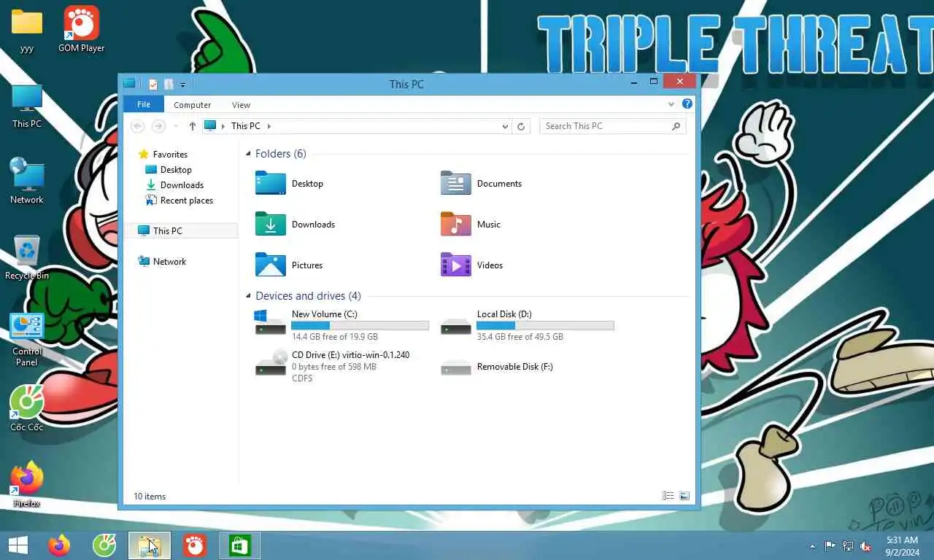
Task: Click New Volume (C:) capacity bar
Action: point(360,326)
